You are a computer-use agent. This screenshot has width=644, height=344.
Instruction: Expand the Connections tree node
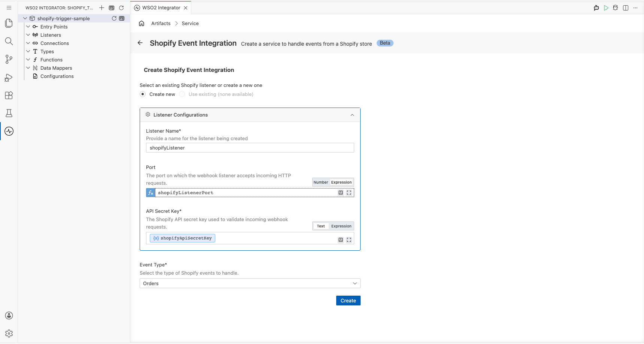pos(28,43)
